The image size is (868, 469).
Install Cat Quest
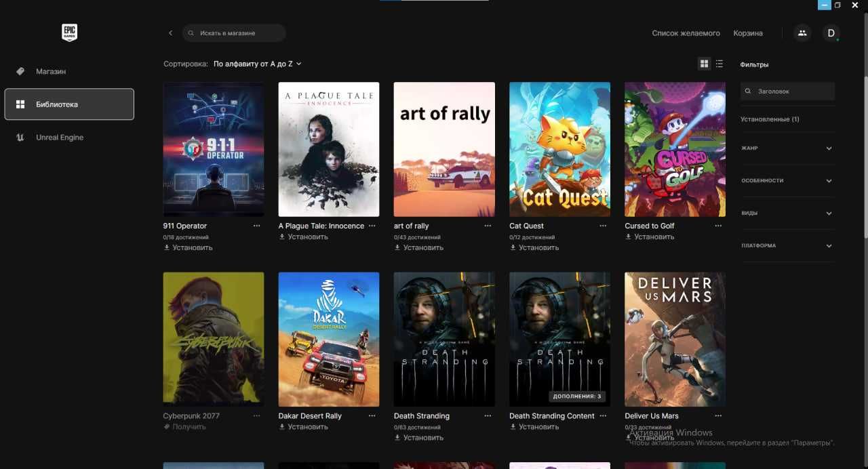(x=534, y=247)
